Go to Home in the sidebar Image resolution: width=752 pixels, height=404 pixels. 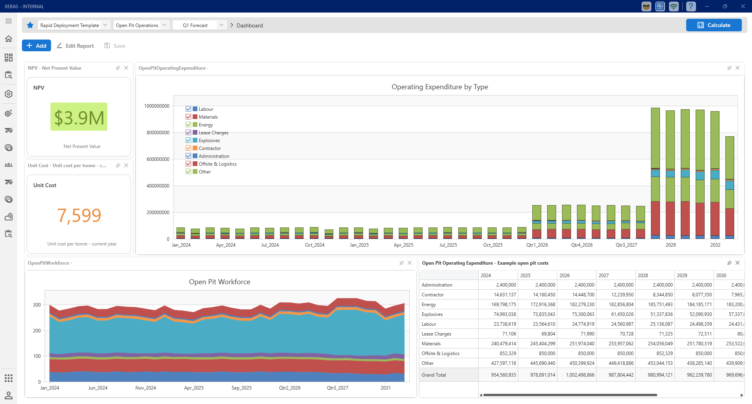point(9,39)
